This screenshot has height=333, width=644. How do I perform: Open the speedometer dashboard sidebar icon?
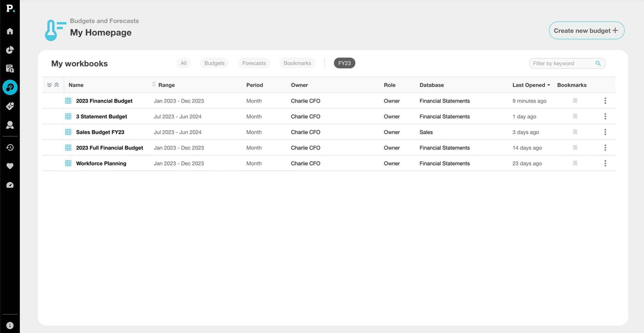tap(10, 185)
